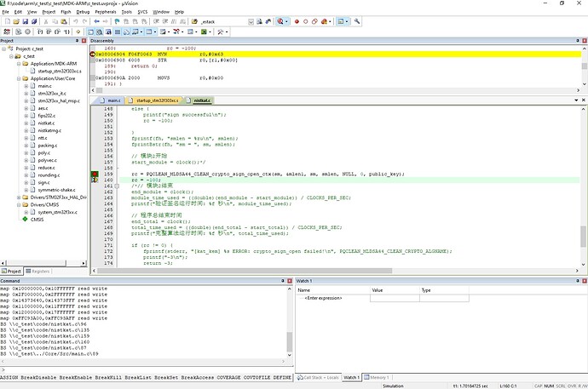Toggle auto-hide pin on Watch 1 panel
The width and height of the screenshot is (588, 389).
coord(578,281)
